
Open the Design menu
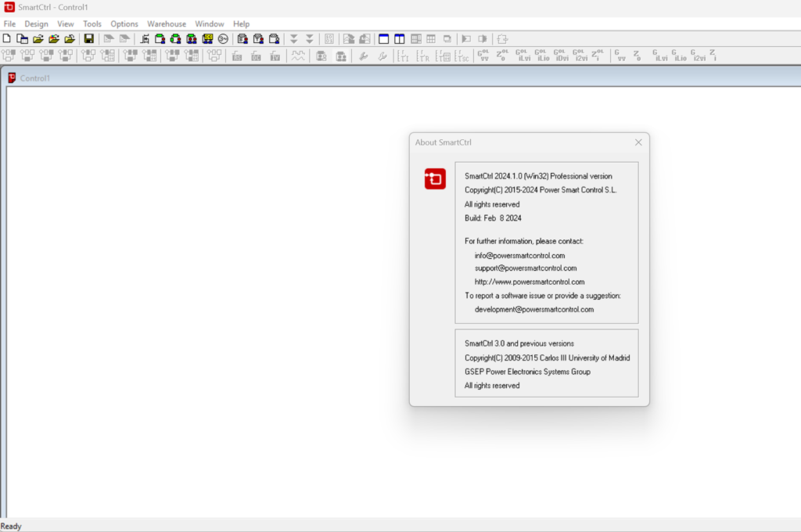coord(36,24)
